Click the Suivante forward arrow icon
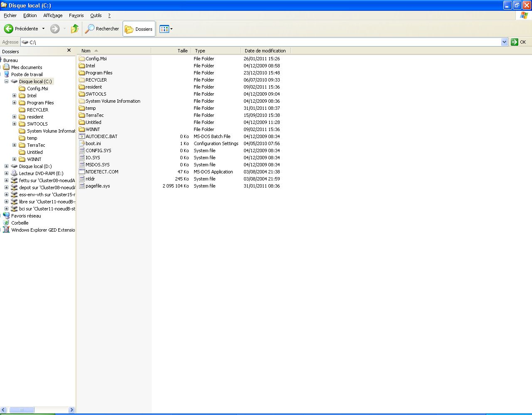Screen dimensions: 532x415 [55, 29]
